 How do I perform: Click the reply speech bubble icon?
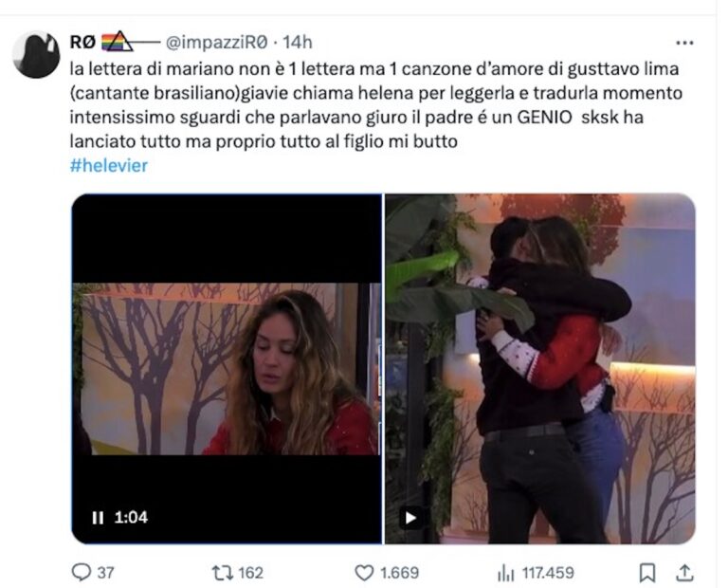pyautogui.click(x=82, y=572)
